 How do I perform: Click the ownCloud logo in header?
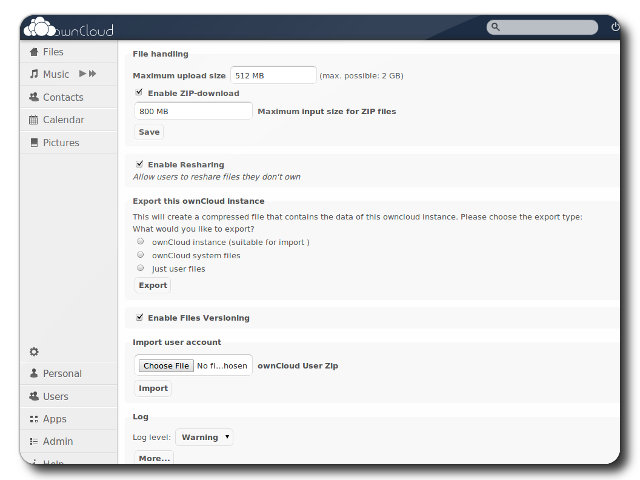(68, 28)
